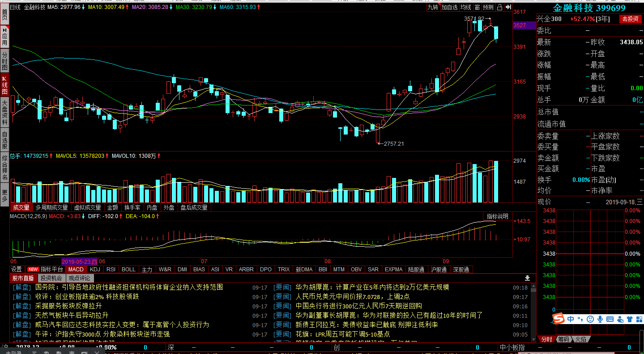Switch to the TRIX indicator
Image resolution: width=644 pixels, height=354 pixels.
[284, 270]
